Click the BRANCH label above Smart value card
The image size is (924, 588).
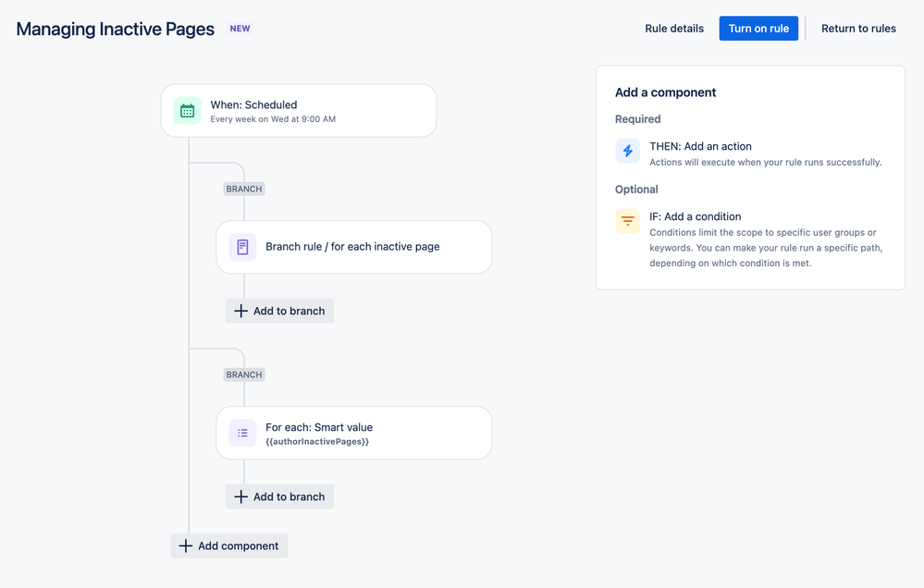(244, 374)
